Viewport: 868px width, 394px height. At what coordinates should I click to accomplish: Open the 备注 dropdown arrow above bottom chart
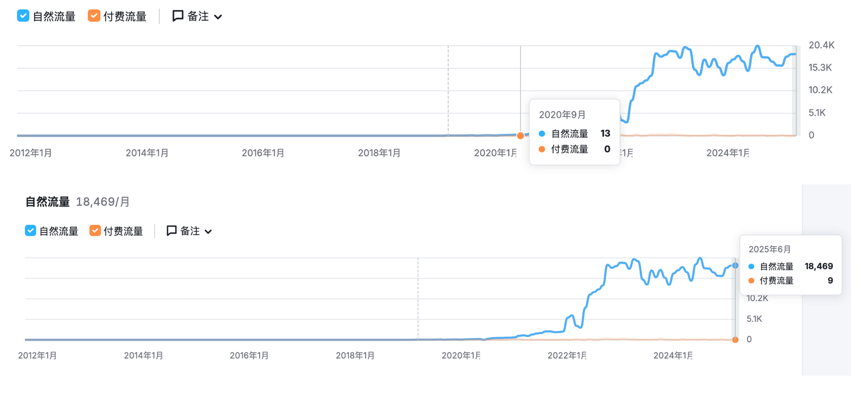click(x=208, y=232)
